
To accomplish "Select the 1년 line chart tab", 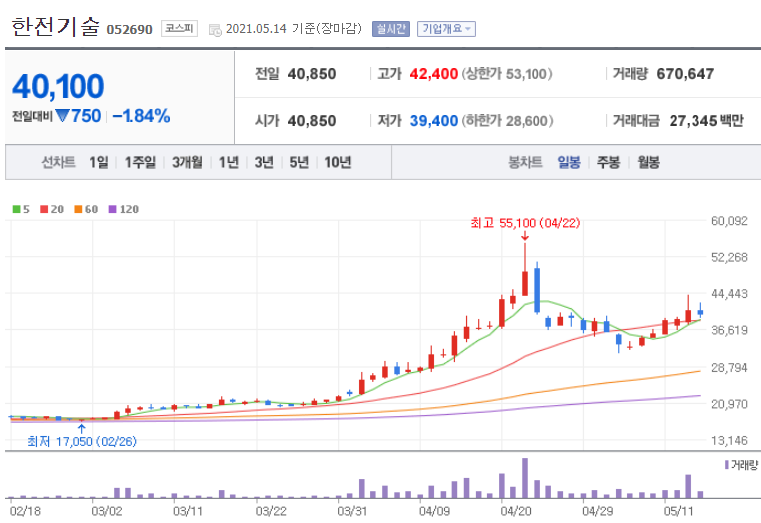I will pos(229,162).
